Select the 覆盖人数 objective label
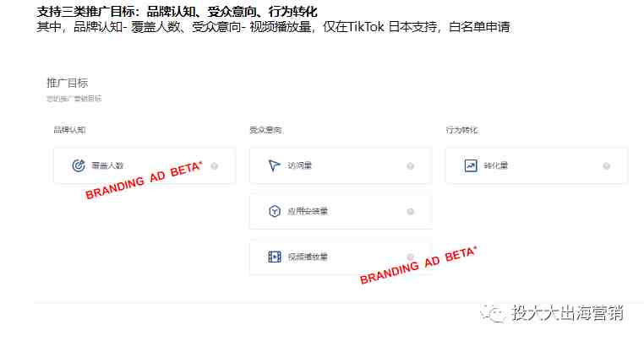644x341 pixels. [x=107, y=165]
